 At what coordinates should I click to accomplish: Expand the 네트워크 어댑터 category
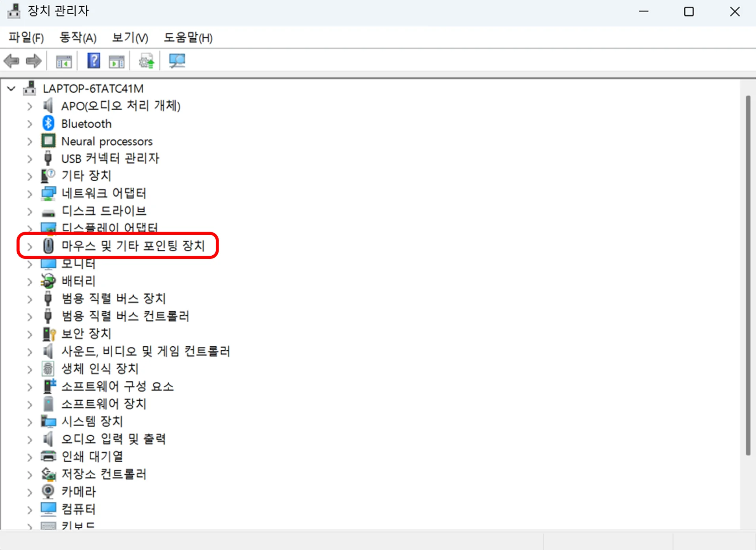pyautogui.click(x=30, y=193)
